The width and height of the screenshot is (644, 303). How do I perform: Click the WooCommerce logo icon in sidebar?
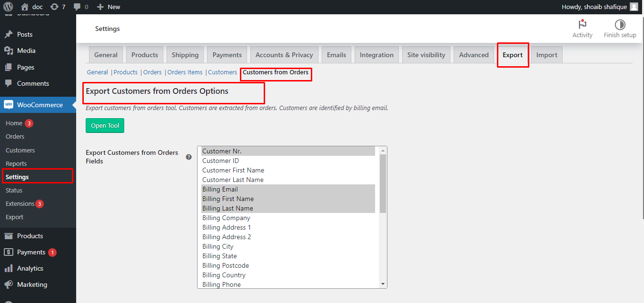(x=9, y=105)
